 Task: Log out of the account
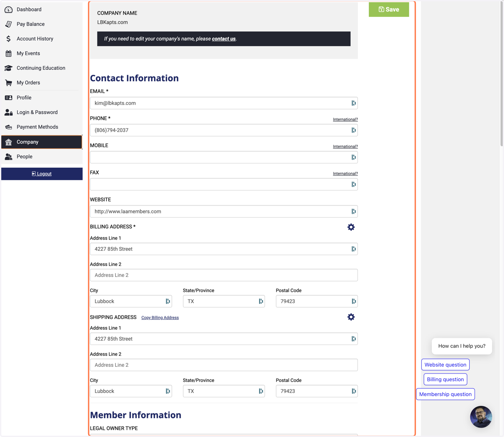click(42, 174)
